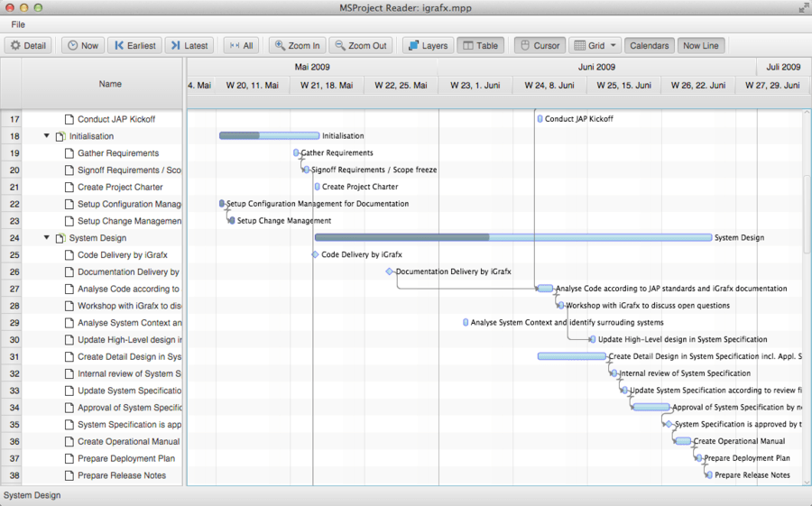Jump to Now in the timeline
The width and height of the screenshot is (812, 506).
coord(82,45)
